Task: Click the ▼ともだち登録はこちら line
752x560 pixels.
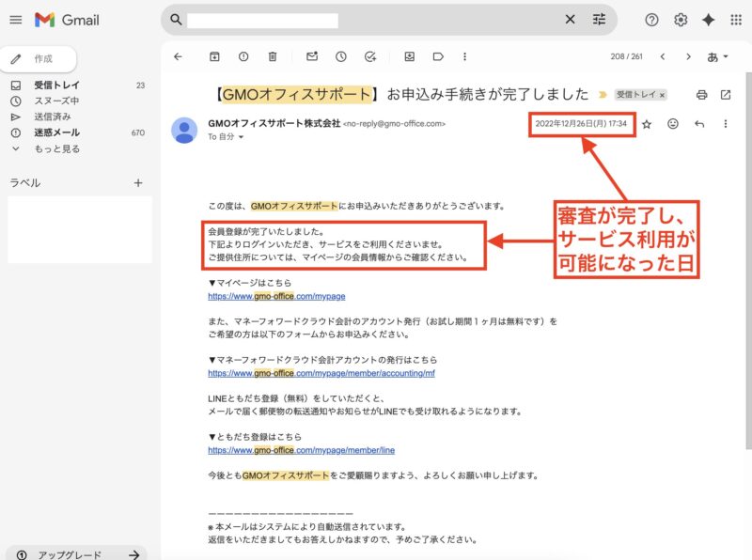Action: point(255,437)
